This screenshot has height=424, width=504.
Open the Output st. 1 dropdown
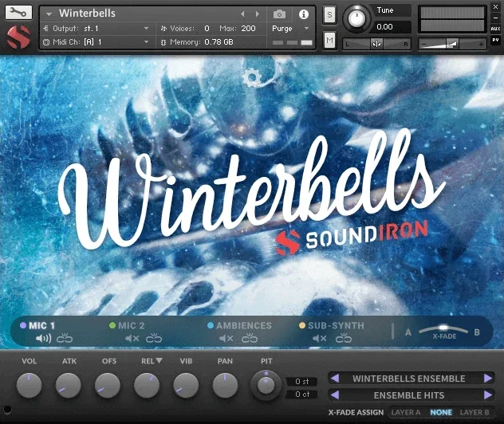coord(146,28)
